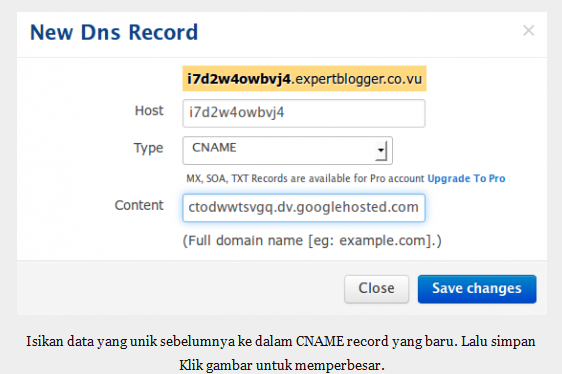Click the highlighted i7d2w4owbvj4.expertblogger.co.vu text
Image resolution: width=562 pixels, height=374 pixels.
[x=304, y=79]
